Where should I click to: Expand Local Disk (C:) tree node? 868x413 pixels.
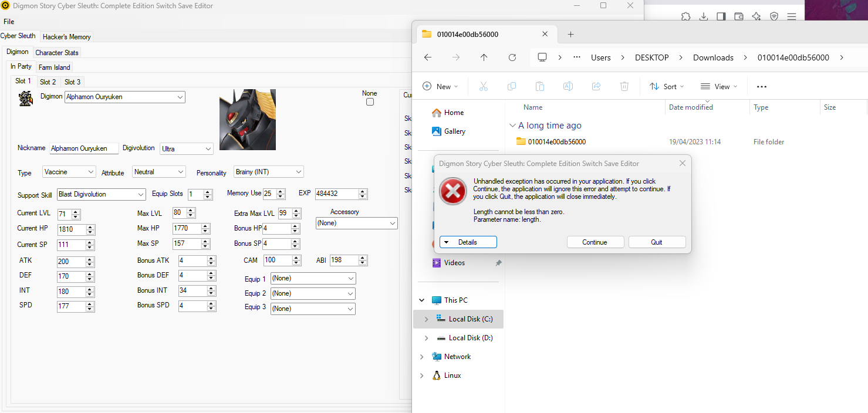pos(426,319)
